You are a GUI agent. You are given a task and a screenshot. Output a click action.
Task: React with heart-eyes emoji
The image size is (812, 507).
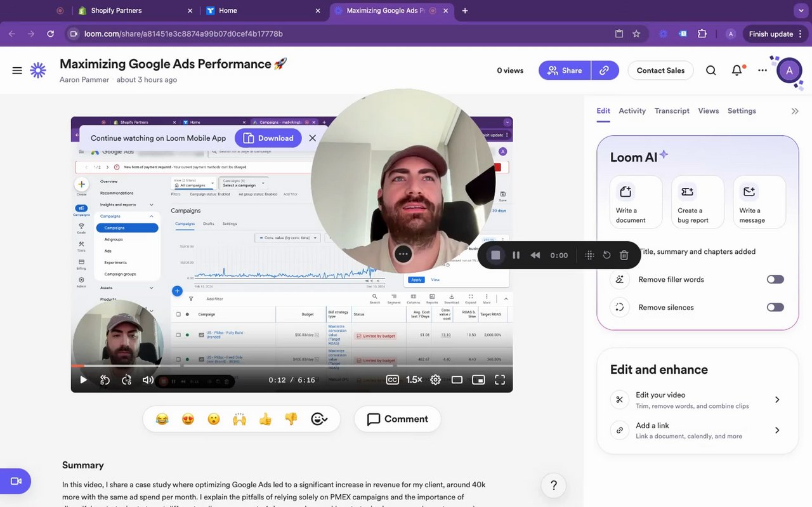pyautogui.click(x=188, y=419)
